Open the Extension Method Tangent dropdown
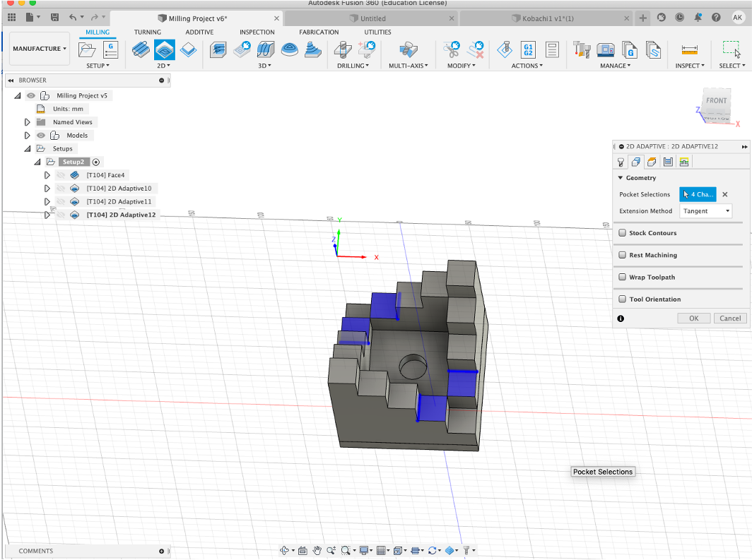The width and height of the screenshot is (752, 560). pos(706,211)
